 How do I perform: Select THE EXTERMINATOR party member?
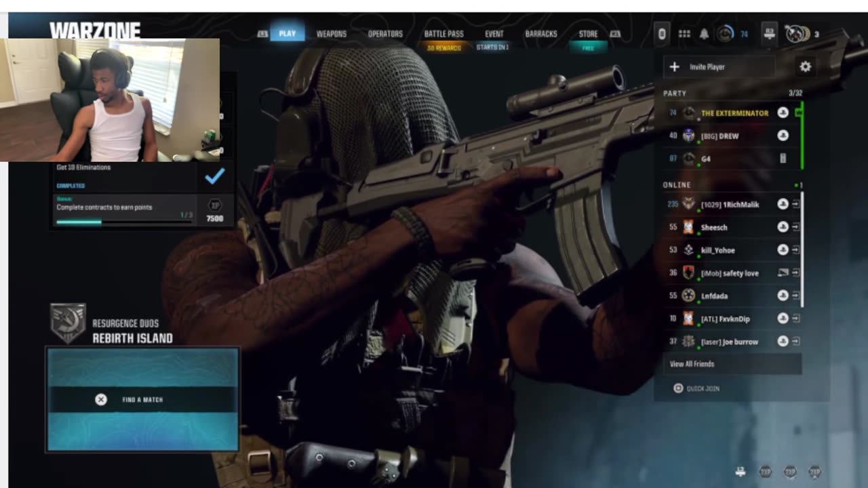point(734,113)
